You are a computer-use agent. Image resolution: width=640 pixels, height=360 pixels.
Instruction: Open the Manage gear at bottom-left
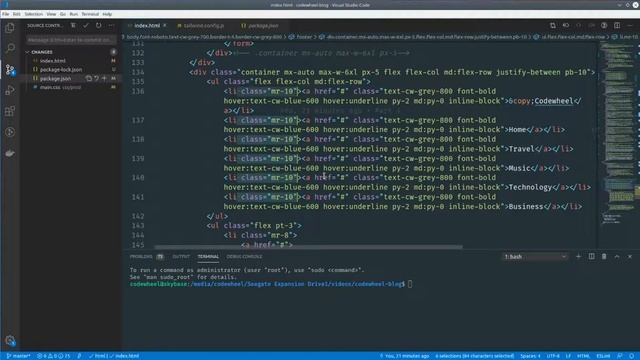coord(10,340)
